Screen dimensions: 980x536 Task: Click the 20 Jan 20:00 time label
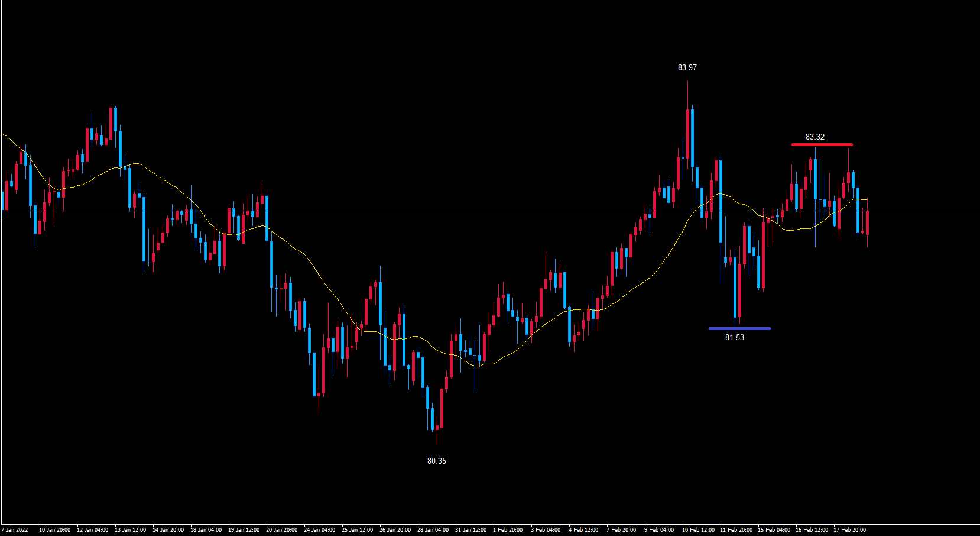pyautogui.click(x=281, y=530)
